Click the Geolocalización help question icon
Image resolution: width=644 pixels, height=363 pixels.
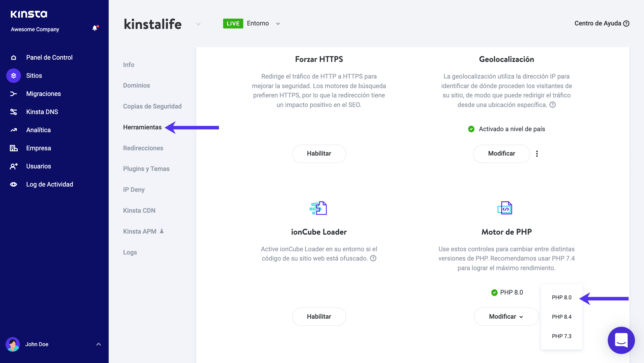pos(552,105)
